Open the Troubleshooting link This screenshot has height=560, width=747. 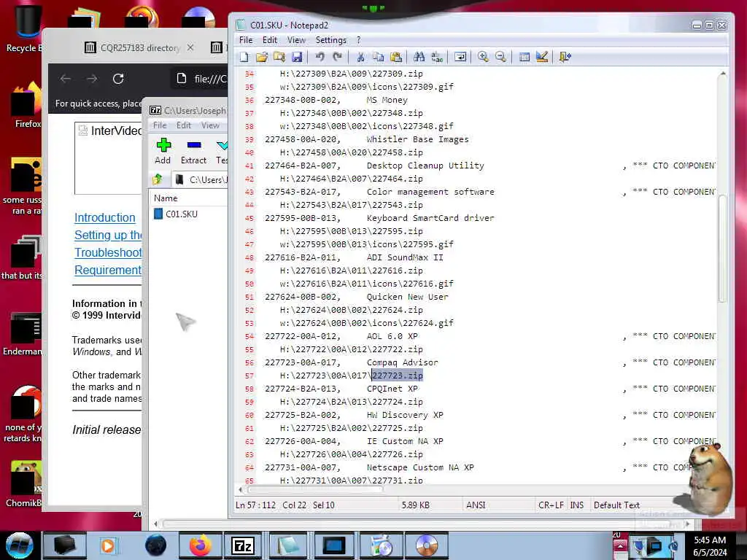[108, 253]
